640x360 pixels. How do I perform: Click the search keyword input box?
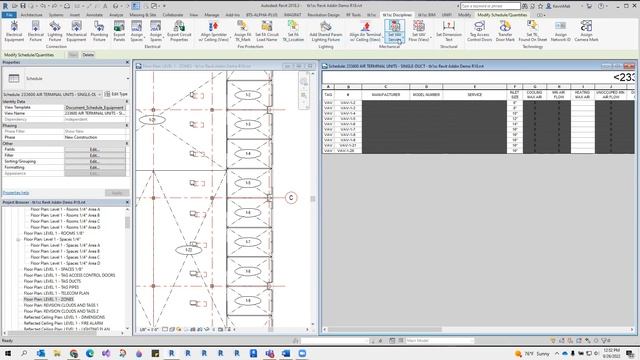point(490,6)
